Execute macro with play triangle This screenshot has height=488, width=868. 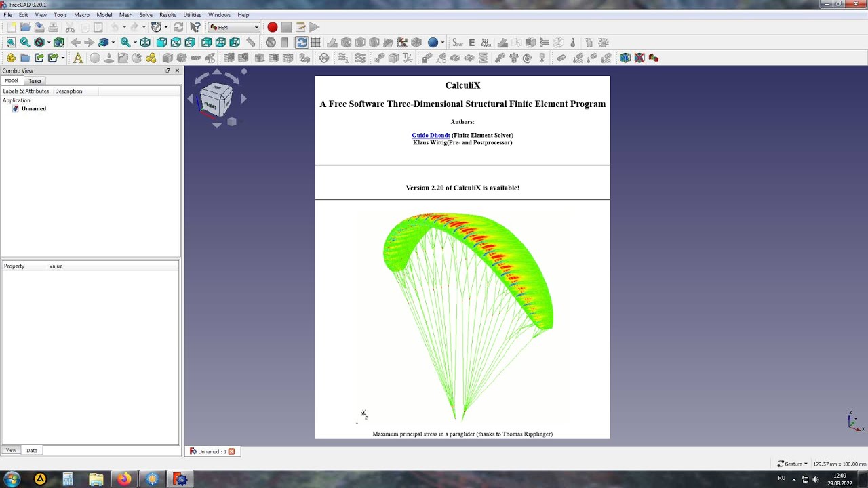point(314,27)
